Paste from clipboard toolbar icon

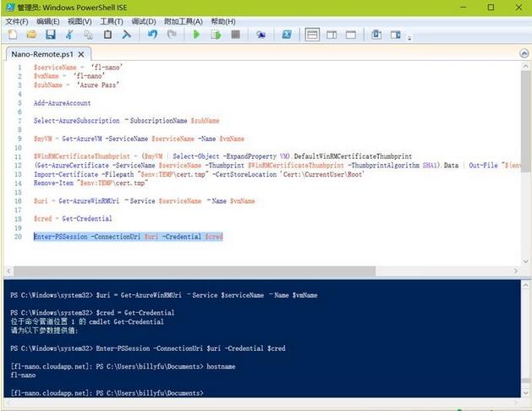[x=107, y=35]
